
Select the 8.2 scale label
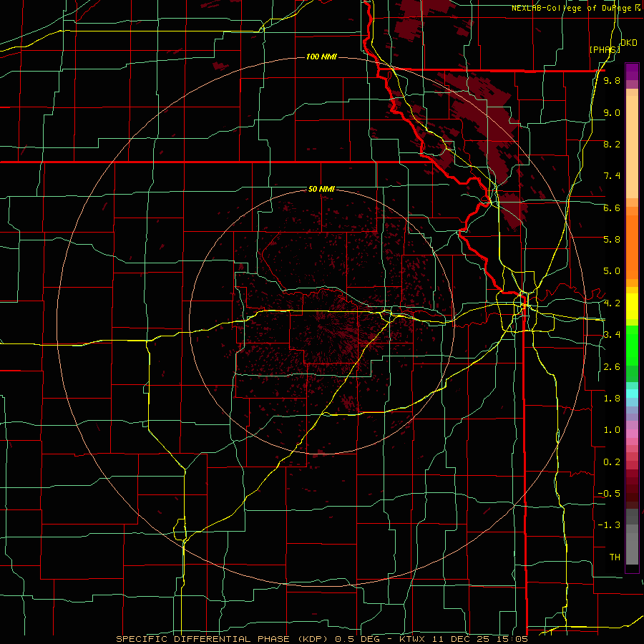click(612, 144)
